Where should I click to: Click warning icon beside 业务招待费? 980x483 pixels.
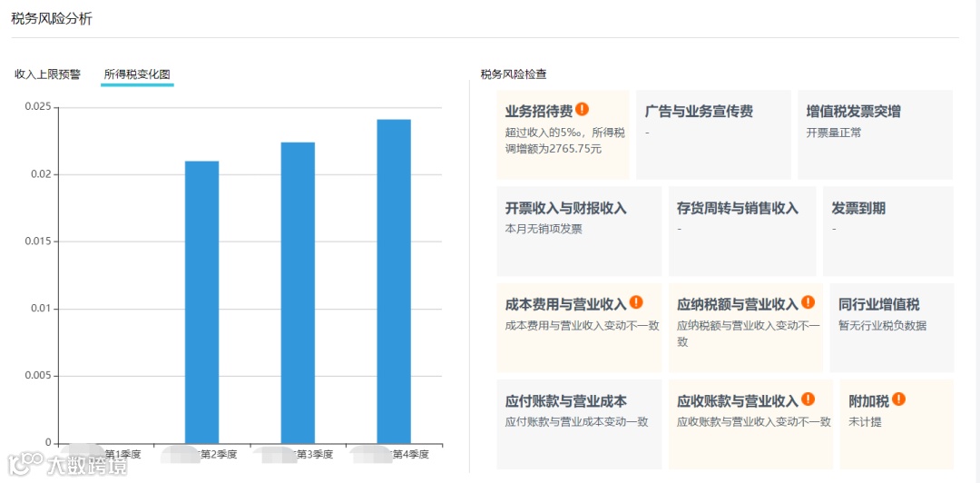[x=582, y=110]
